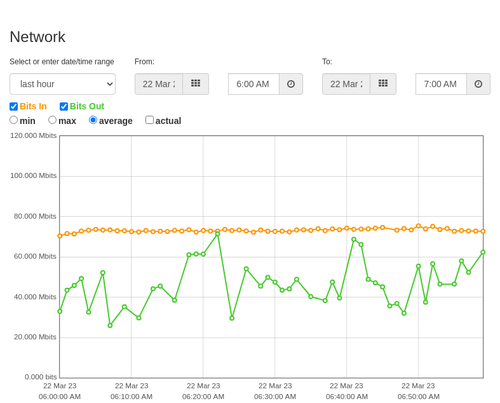
Task: Click the '20.000 Mbits' axis label
Action: (x=35, y=337)
